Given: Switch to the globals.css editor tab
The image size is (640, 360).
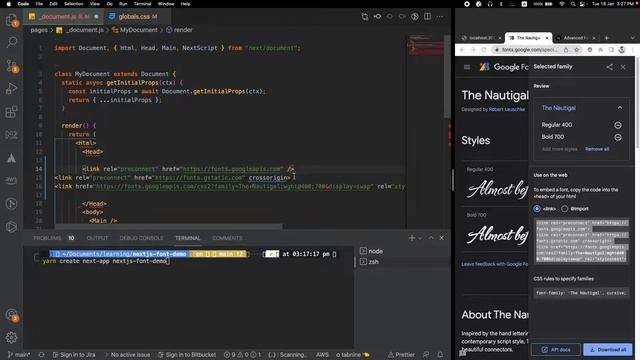Looking at the screenshot, I should (133, 16).
